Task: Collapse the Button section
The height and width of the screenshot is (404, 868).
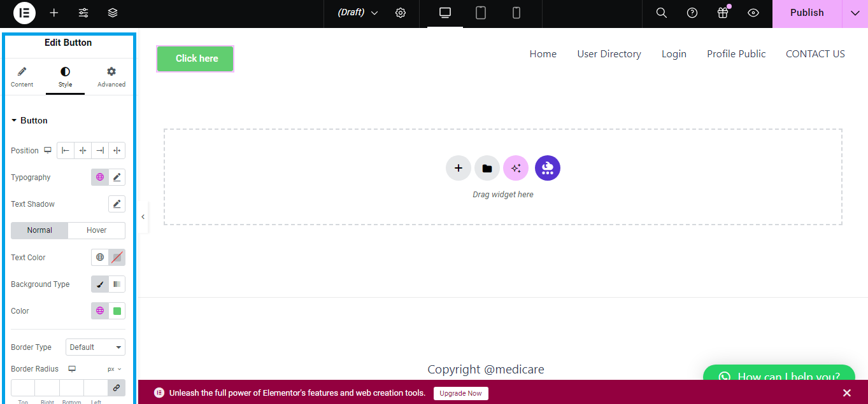Action: pos(15,120)
